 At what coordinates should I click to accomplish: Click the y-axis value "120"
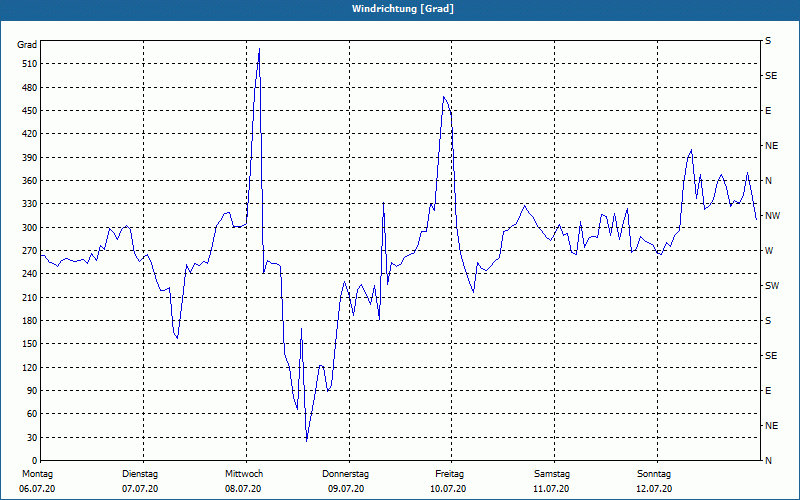(x=28, y=367)
